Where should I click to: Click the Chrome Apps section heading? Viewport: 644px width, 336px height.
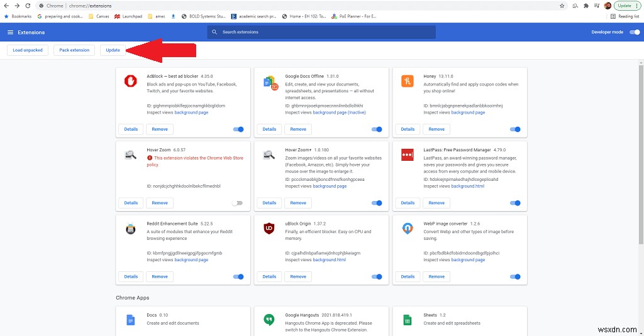click(133, 298)
